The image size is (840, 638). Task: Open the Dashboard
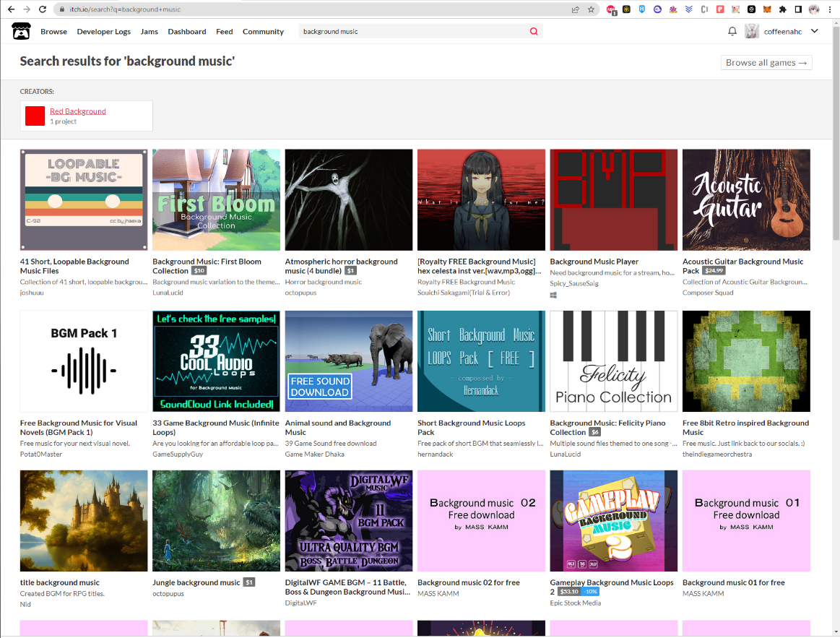pyautogui.click(x=187, y=32)
